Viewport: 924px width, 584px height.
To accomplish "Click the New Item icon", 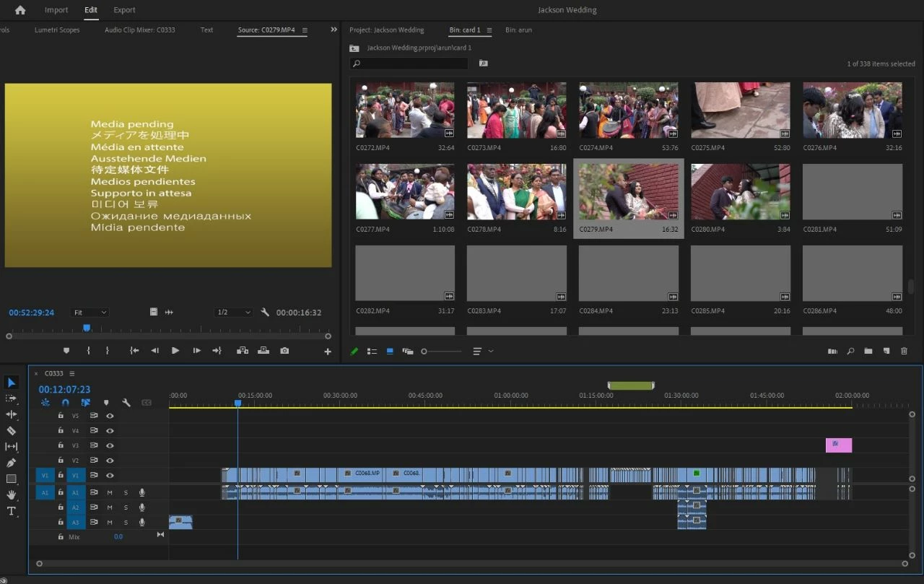I will pos(886,352).
